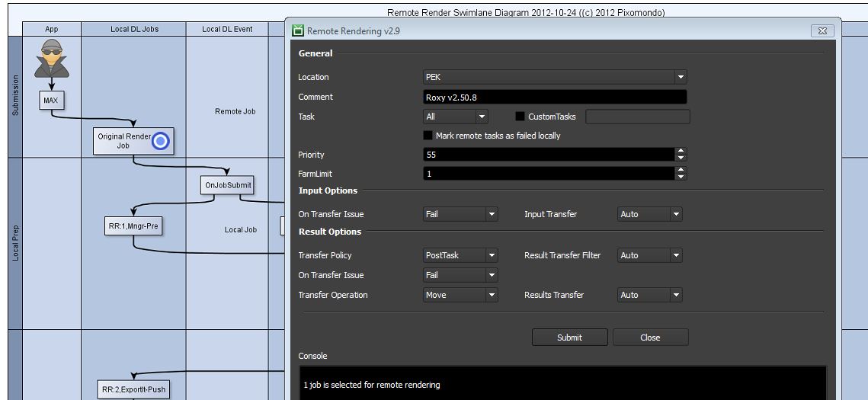Click the Priority value field showing 55
The image size is (868, 400).
tap(549, 155)
